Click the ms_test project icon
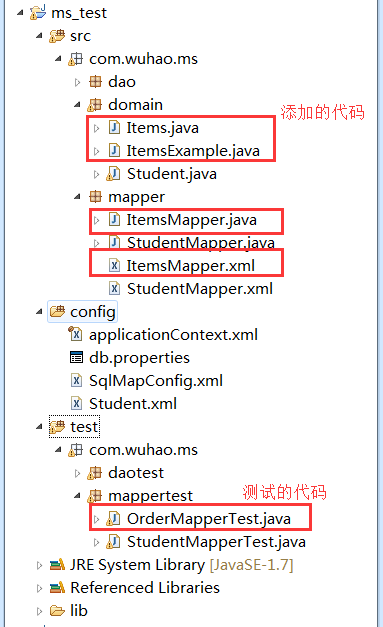383x627 pixels. point(38,12)
